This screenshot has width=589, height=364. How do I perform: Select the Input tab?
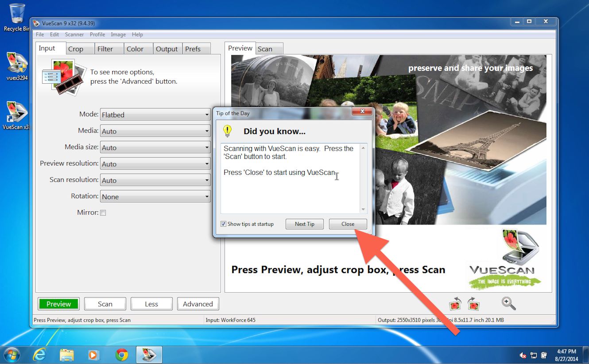coord(50,48)
